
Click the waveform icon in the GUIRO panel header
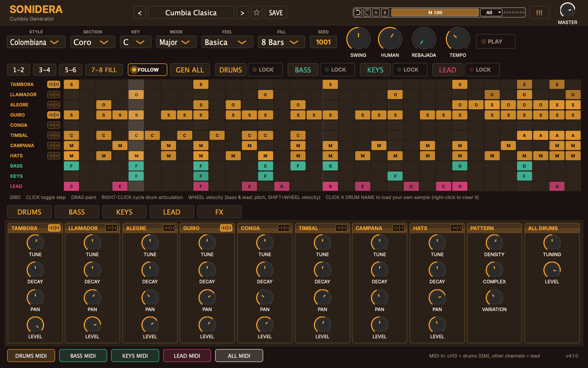click(x=226, y=228)
